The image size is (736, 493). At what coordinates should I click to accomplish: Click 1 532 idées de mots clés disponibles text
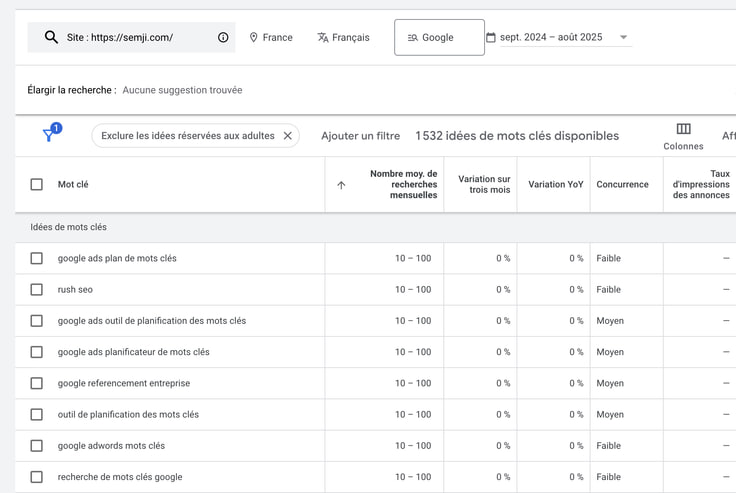[517, 136]
